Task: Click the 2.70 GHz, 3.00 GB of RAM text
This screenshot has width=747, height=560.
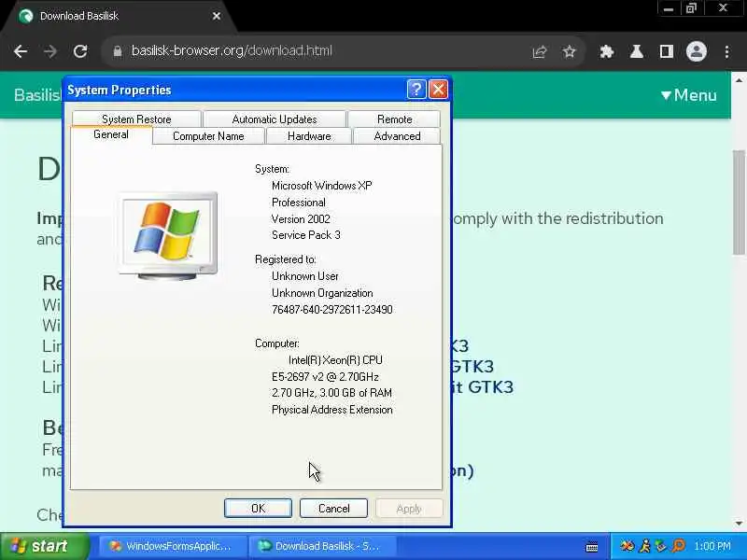Action: click(331, 393)
